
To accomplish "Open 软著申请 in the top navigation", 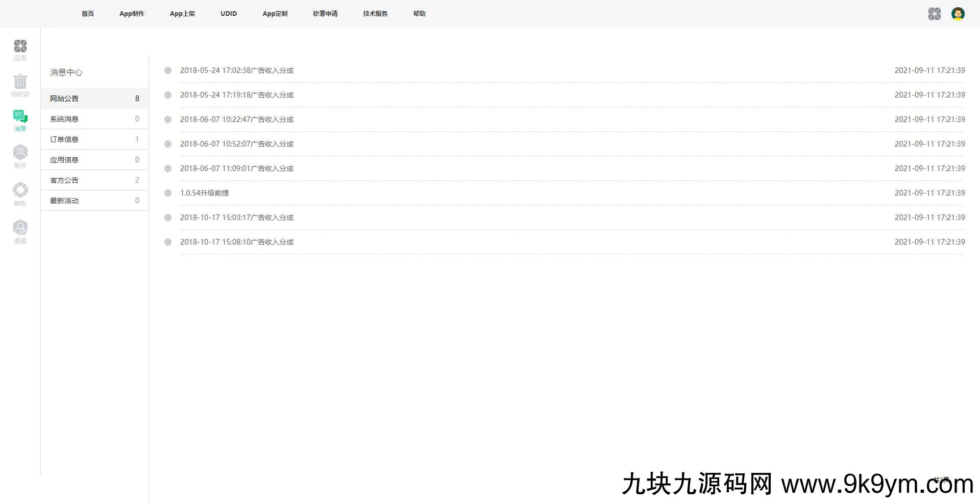I will (325, 14).
